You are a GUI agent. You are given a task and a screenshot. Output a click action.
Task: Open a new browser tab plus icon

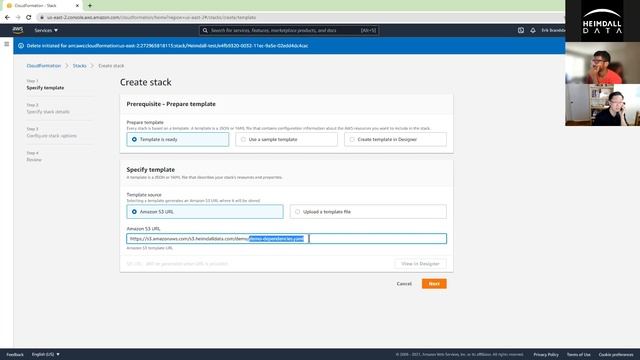pyautogui.click(x=90, y=6)
